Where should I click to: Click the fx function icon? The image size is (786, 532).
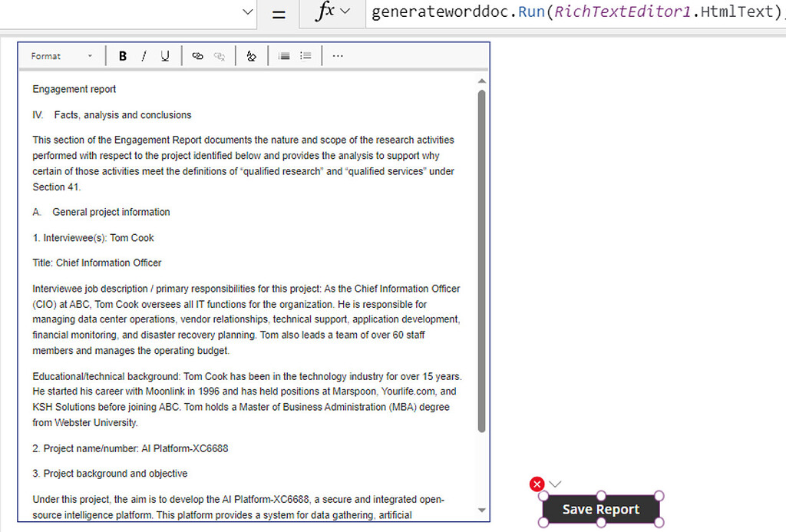pyautogui.click(x=325, y=11)
